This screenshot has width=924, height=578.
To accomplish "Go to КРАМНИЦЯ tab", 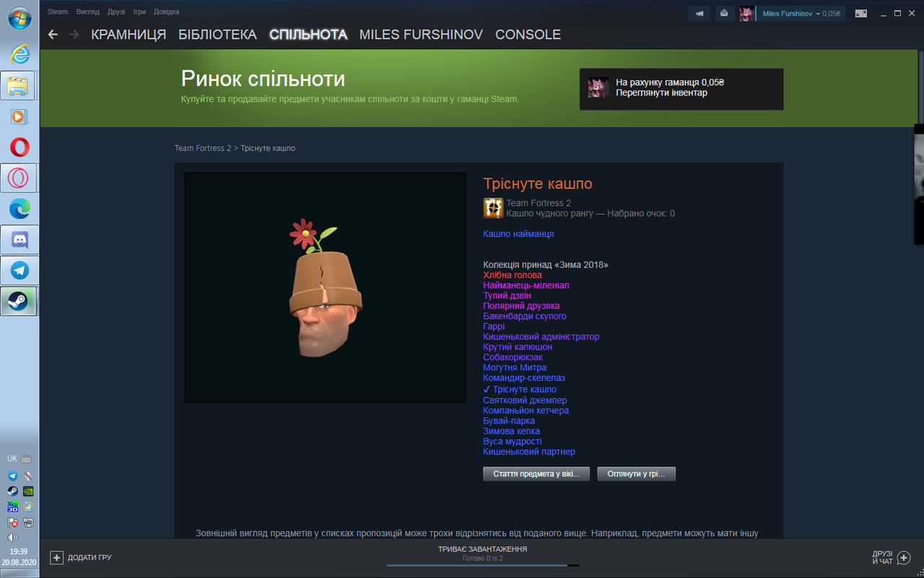I will point(128,35).
